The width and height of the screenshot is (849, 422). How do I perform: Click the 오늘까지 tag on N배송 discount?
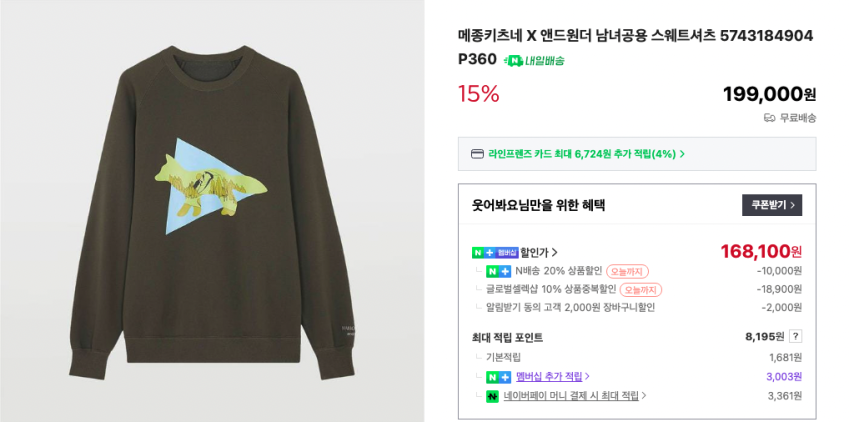click(x=627, y=271)
